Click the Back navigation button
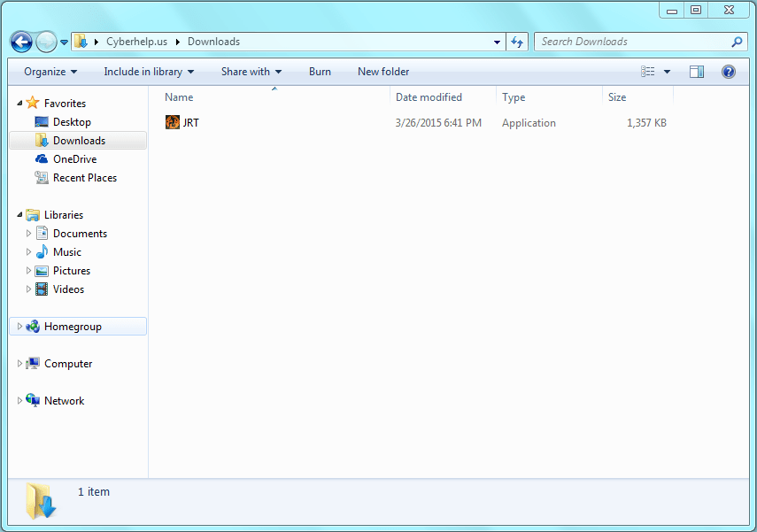 (x=20, y=42)
